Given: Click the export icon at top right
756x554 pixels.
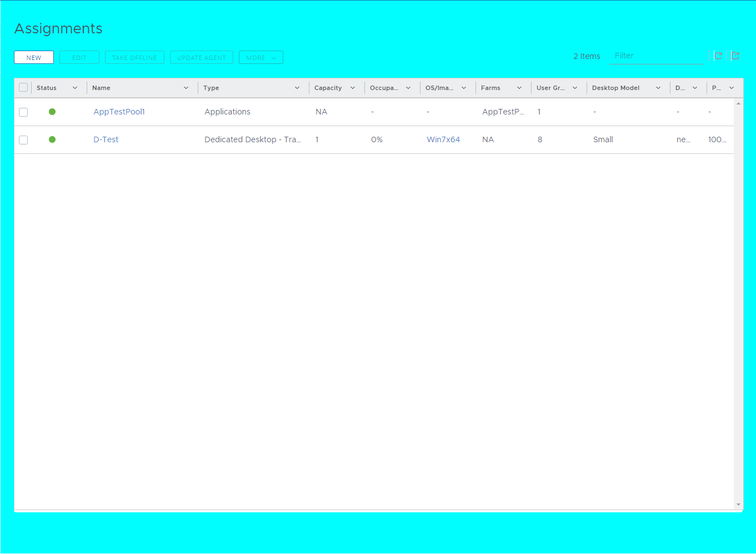Looking at the screenshot, I should 735,56.
